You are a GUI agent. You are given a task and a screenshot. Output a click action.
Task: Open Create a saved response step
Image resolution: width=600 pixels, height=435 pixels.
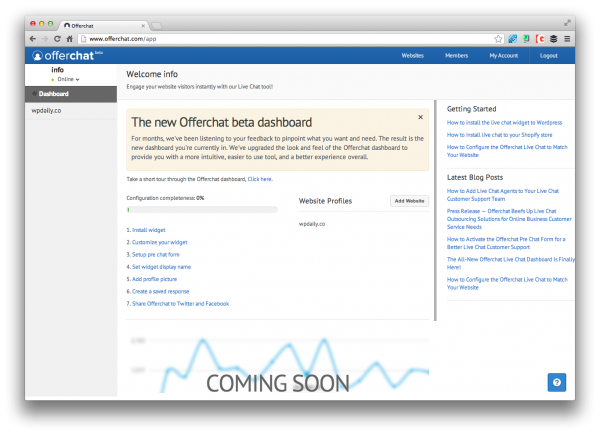click(160, 291)
